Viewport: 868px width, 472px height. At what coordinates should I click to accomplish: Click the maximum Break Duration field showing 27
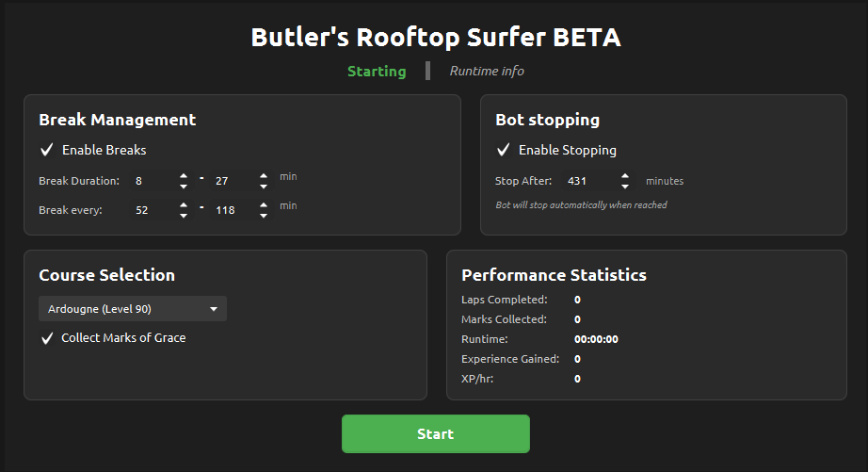(x=231, y=180)
